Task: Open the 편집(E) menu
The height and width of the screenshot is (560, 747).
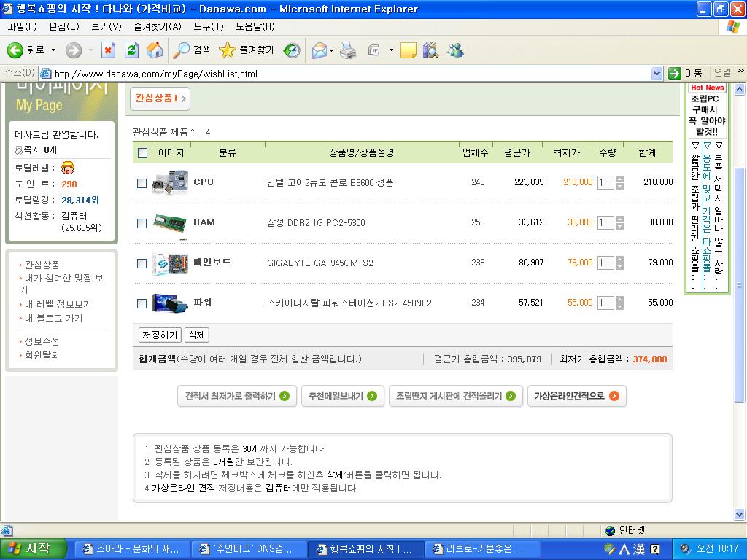Action: [x=64, y=27]
